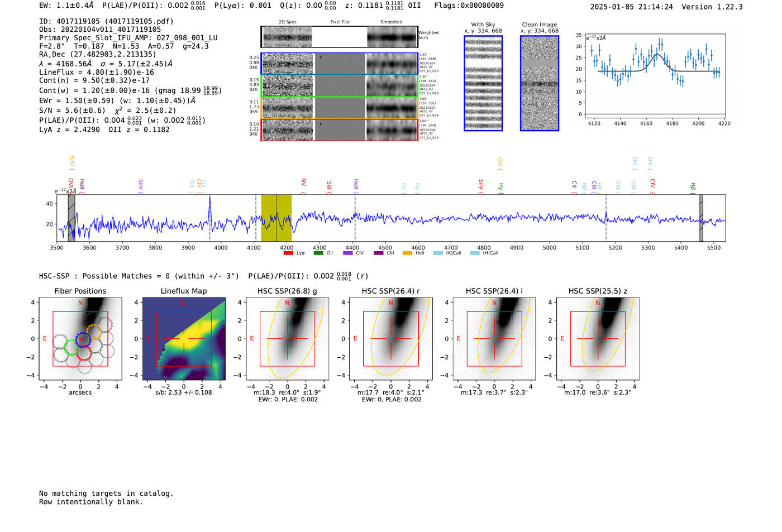Click the CIII legend swatch
Screen dimensions: 782x532
pos(378,253)
